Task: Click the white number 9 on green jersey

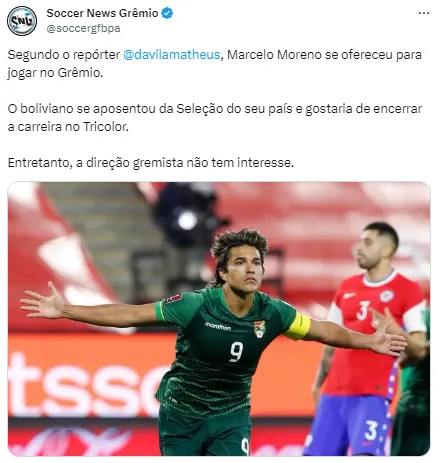Action: pos(236,351)
